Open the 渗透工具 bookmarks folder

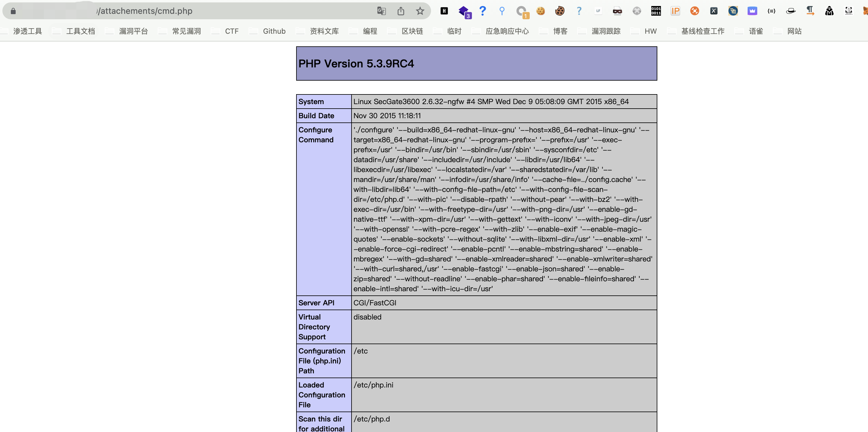click(x=27, y=31)
